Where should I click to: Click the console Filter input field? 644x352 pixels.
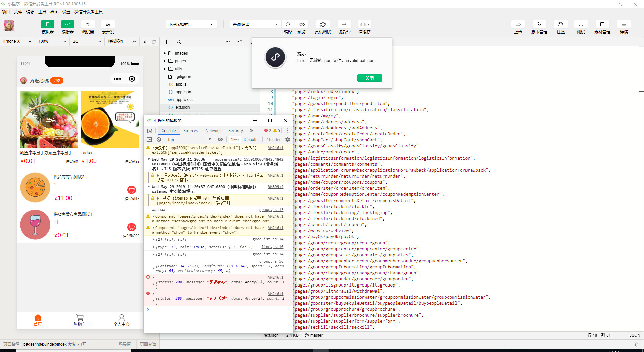pyautogui.click(x=235, y=140)
